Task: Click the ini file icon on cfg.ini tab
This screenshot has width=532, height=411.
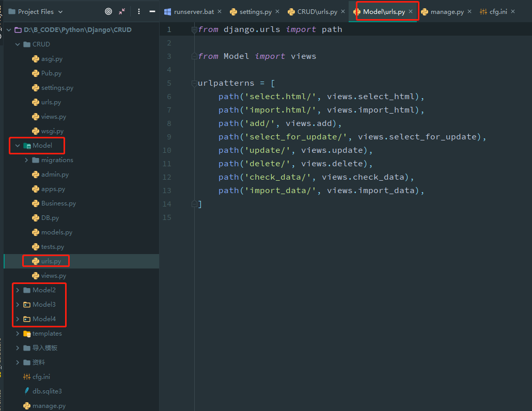Action: pos(482,11)
